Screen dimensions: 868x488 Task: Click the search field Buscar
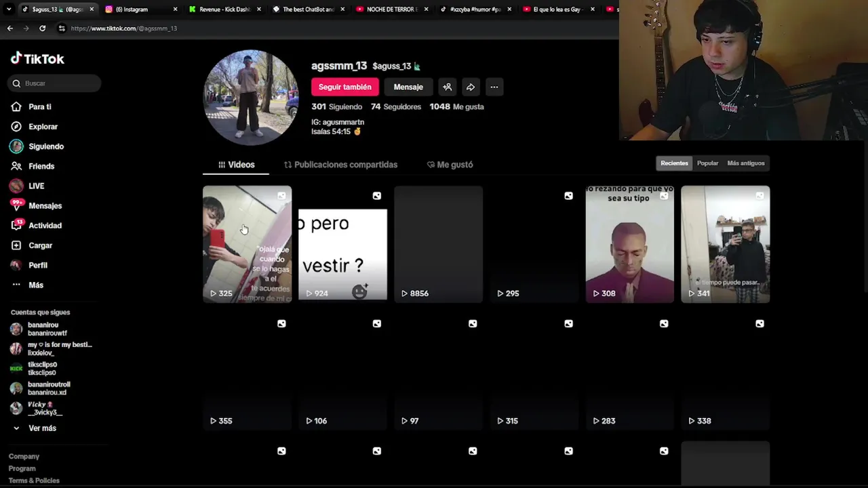pos(56,83)
